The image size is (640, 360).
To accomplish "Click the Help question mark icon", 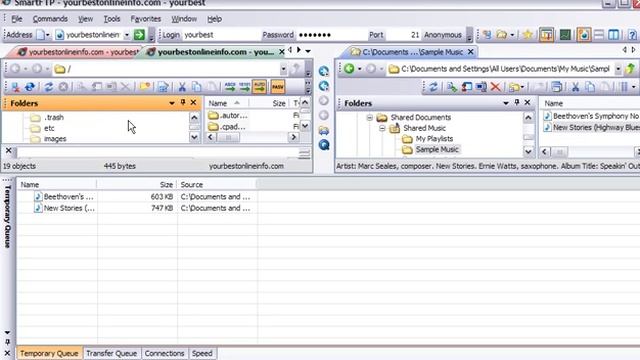I will (x=632, y=35).
